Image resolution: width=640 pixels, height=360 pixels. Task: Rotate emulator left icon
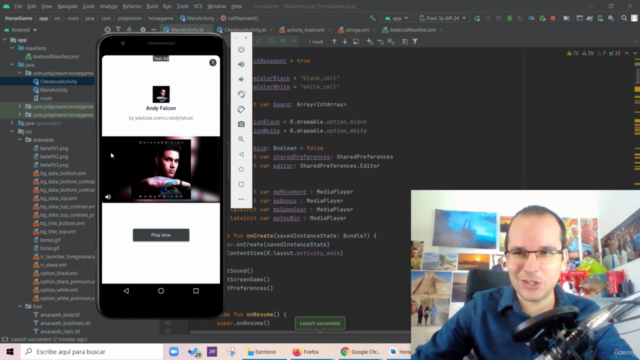coord(241,94)
